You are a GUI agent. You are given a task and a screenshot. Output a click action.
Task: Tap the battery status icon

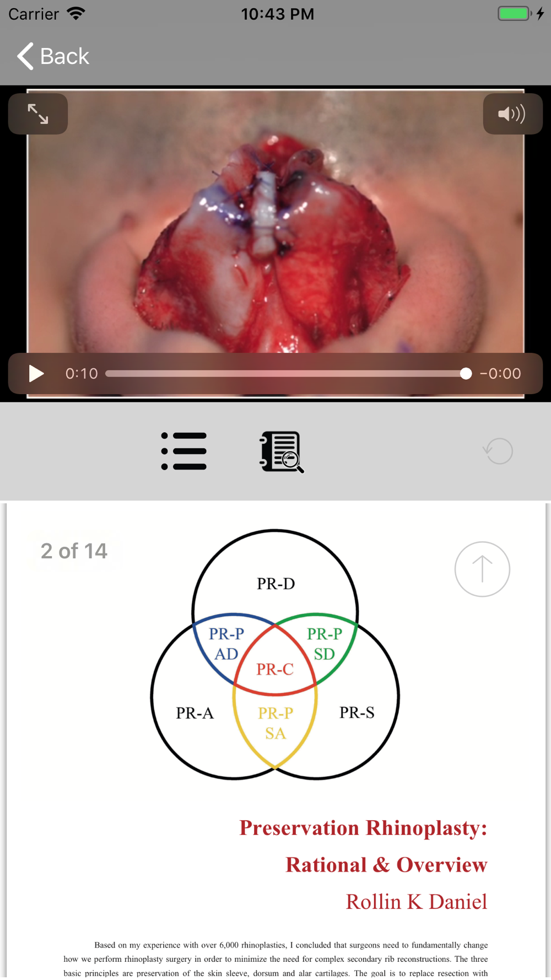click(x=515, y=13)
